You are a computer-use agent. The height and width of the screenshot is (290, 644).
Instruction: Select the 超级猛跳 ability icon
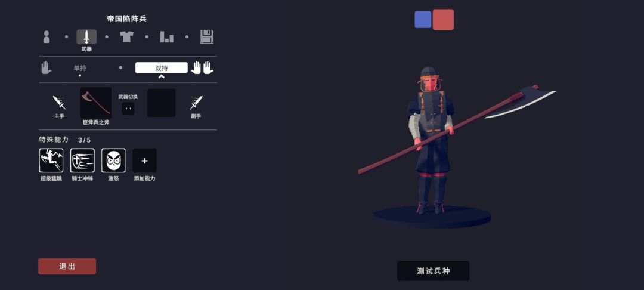51,160
